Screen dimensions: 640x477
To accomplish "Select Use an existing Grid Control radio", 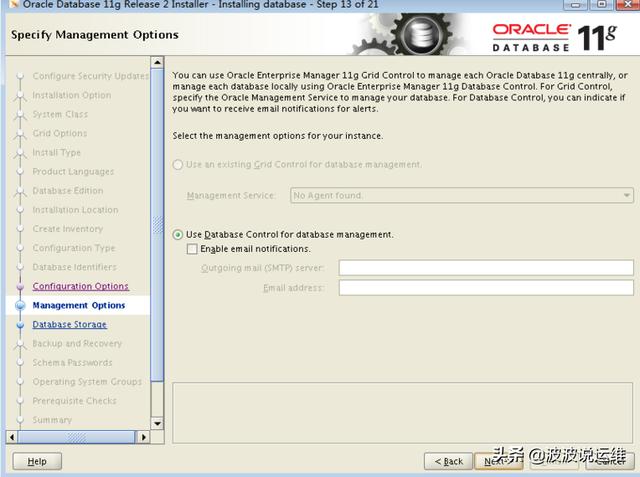I will [178, 165].
